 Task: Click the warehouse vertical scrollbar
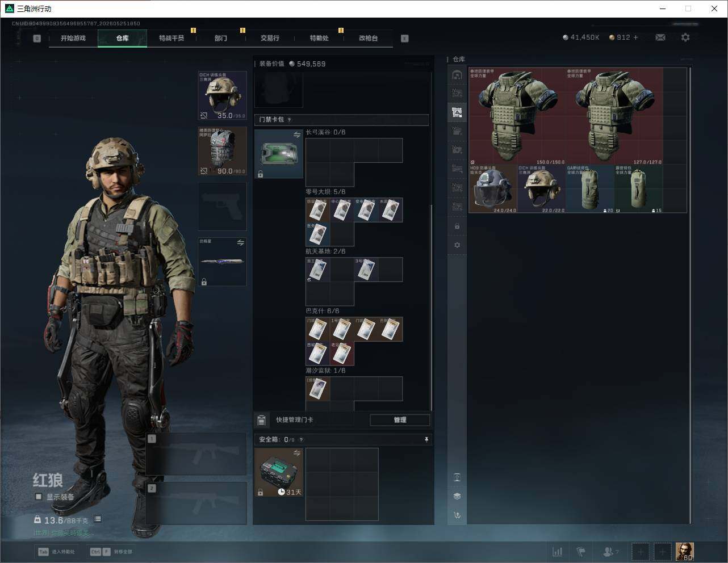coord(690,295)
